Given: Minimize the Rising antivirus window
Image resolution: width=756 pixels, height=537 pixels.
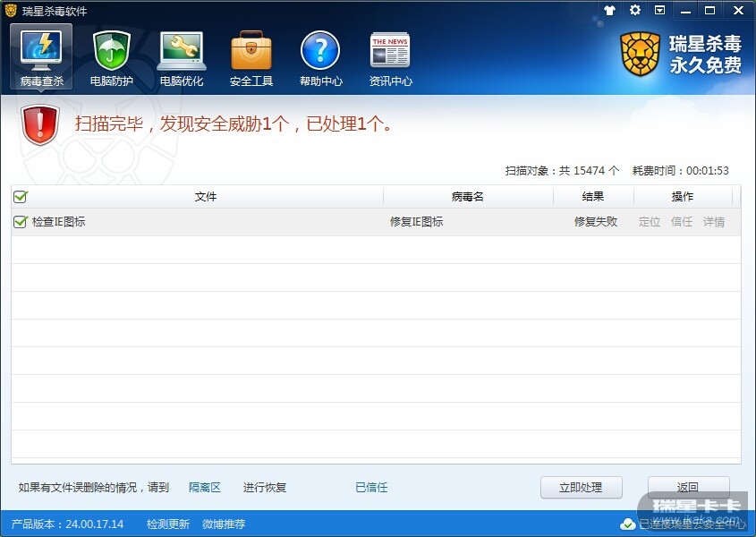Looking at the screenshot, I should 685,11.
